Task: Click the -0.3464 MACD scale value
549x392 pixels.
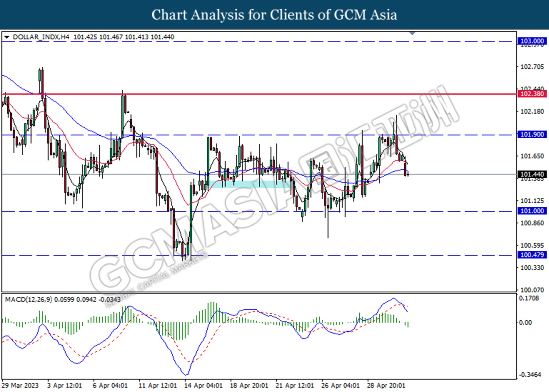Action: [x=530, y=375]
